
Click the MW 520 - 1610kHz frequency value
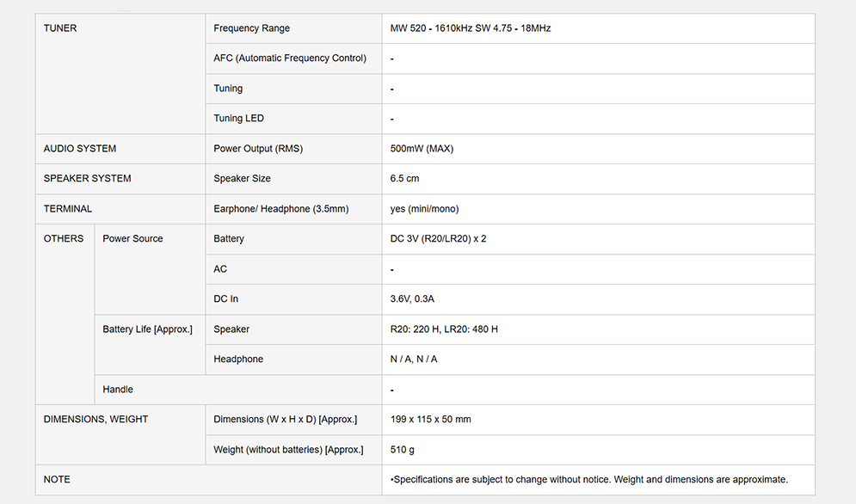[470, 28]
